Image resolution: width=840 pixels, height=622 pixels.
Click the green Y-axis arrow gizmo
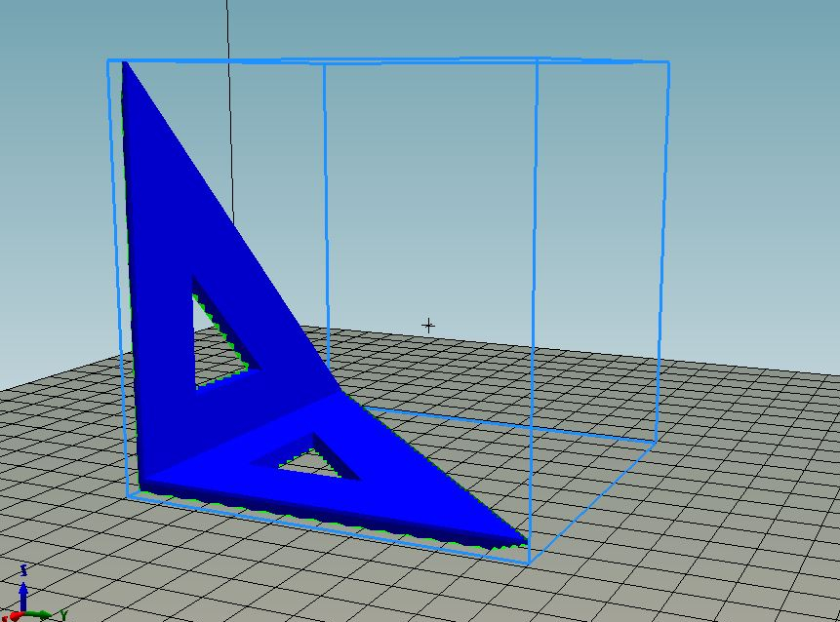[37, 615]
